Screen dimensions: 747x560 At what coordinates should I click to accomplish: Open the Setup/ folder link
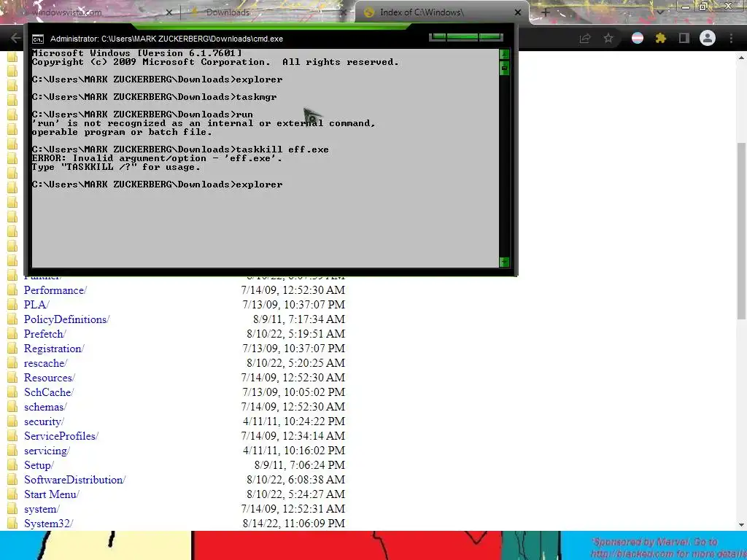(39, 465)
